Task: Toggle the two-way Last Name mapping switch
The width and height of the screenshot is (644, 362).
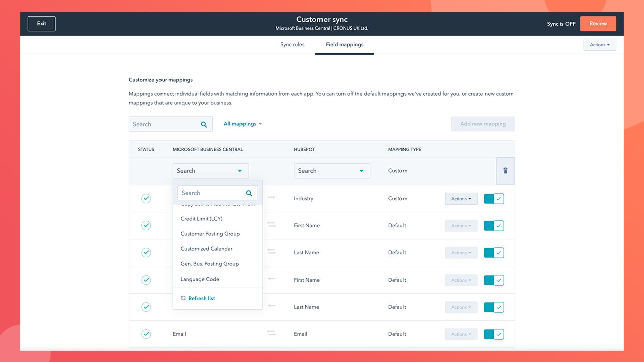Action: click(494, 253)
